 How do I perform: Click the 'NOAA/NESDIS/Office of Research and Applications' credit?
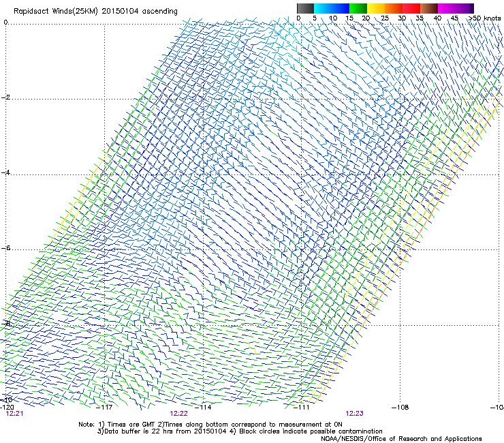click(401, 439)
